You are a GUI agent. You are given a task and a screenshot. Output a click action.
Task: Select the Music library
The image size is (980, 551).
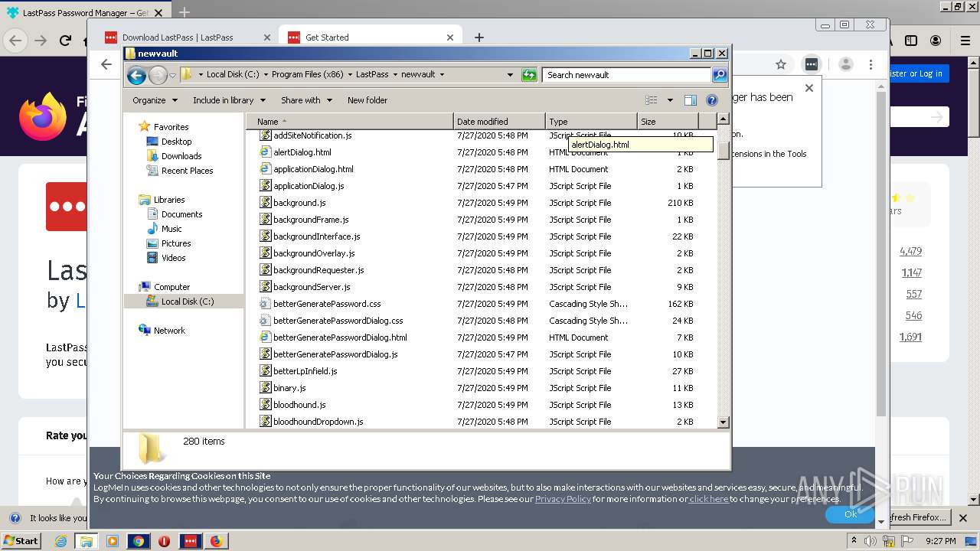(x=171, y=229)
